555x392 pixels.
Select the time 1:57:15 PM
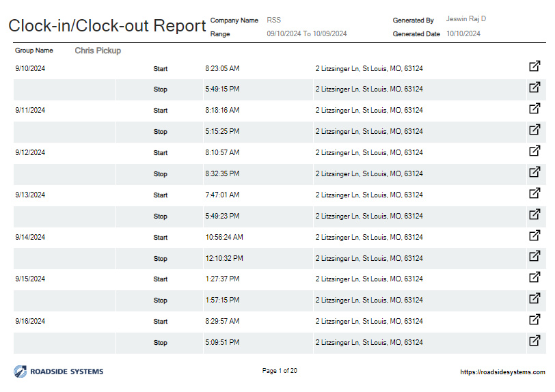tap(222, 300)
